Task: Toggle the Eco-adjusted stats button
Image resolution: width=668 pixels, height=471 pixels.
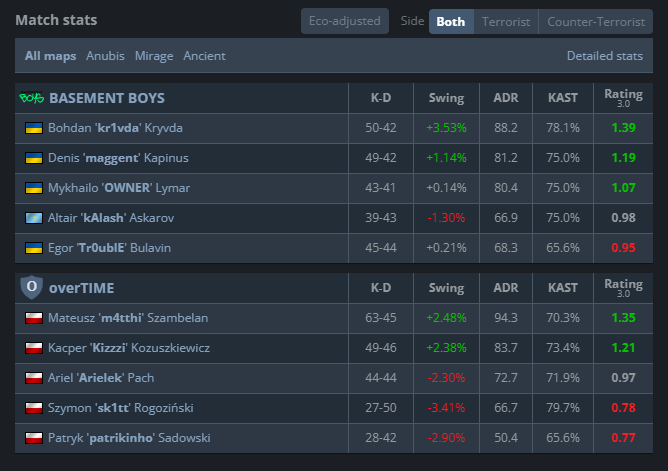Action: [345, 21]
